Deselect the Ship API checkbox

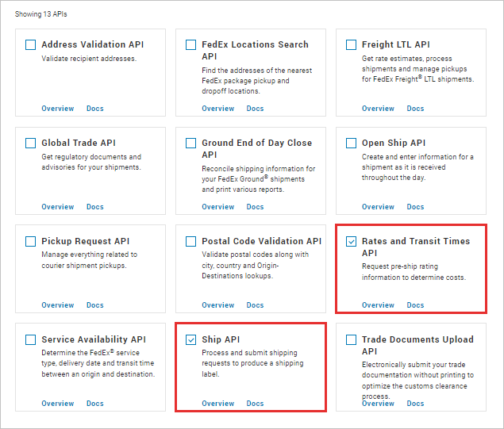click(191, 340)
